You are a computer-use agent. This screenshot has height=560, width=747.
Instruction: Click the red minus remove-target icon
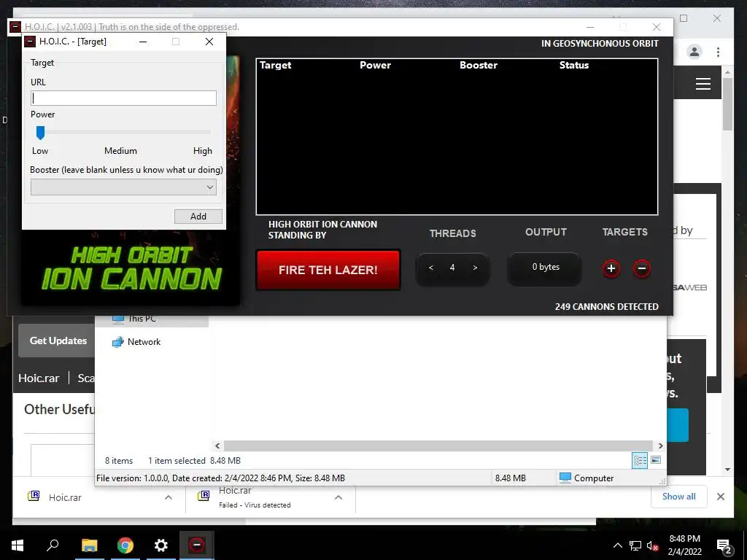pyautogui.click(x=642, y=268)
